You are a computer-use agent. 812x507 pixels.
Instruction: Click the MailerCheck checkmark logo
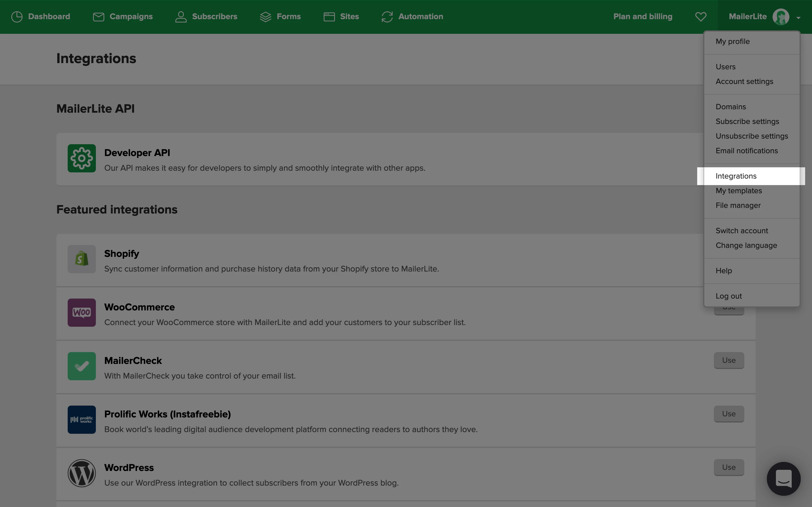tap(81, 366)
